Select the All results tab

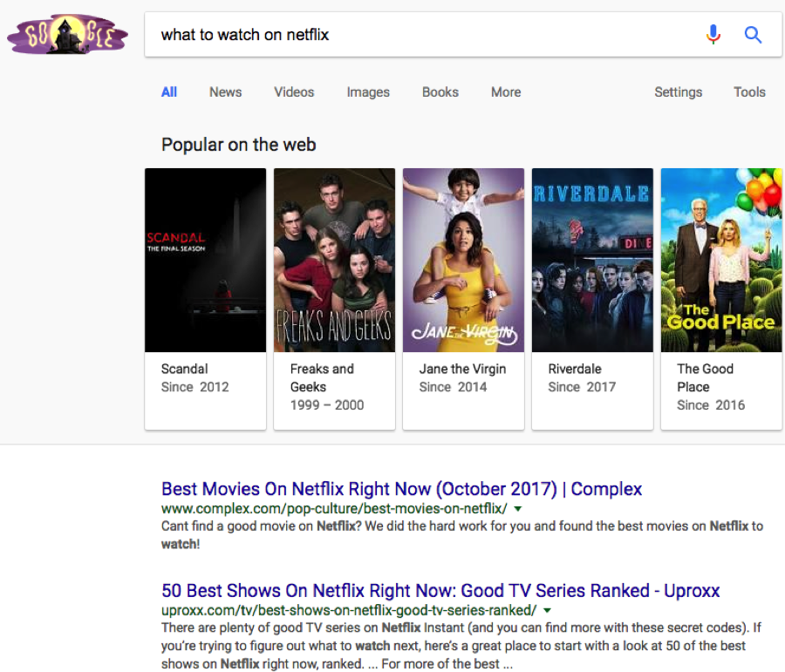(168, 92)
